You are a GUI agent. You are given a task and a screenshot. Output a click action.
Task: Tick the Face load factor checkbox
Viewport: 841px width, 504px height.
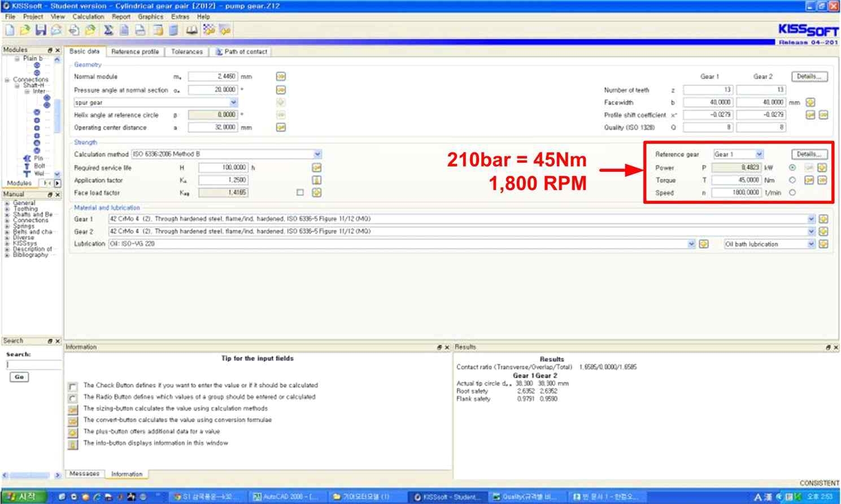point(300,192)
